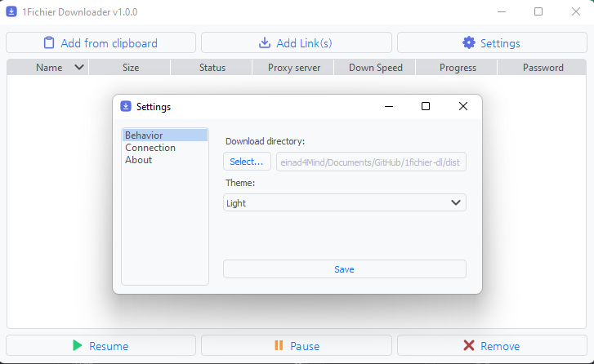Minimize the 1Fichier Downloader main window
The width and height of the screenshot is (594, 364).
click(502, 11)
